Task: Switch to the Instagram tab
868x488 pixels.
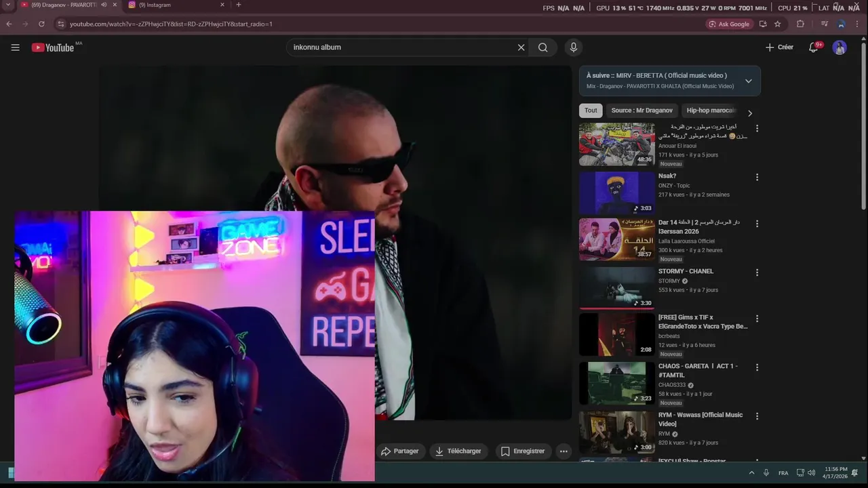Action: (x=177, y=5)
